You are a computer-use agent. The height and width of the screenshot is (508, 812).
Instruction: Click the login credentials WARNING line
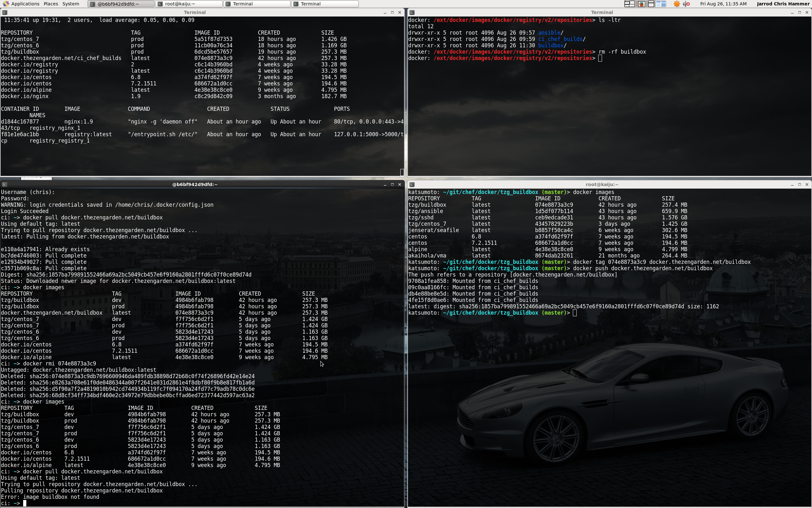[107, 205]
